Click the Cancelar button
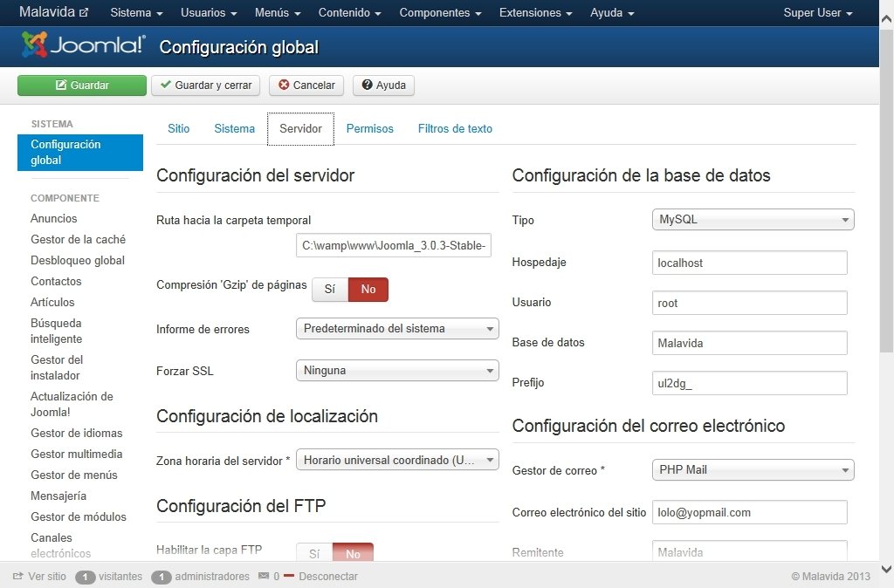Viewport: 894px width, 588px height. (306, 85)
